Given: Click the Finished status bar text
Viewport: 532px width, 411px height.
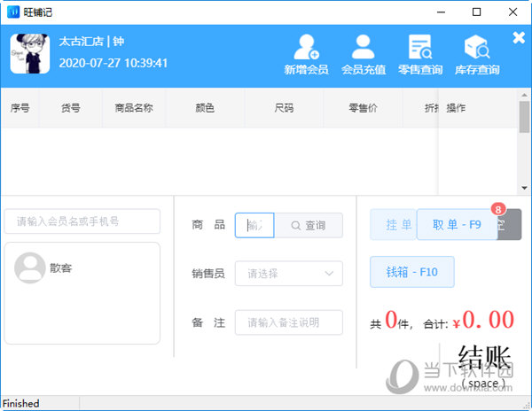Looking at the screenshot, I should pos(20,404).
